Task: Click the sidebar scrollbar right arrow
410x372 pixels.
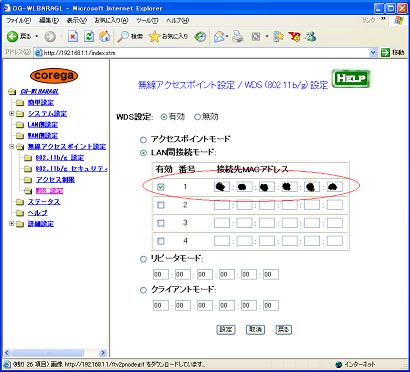Action: (103, 353)
